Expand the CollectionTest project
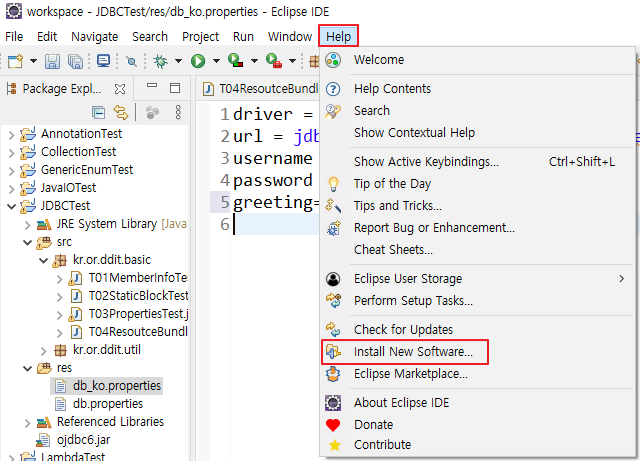The width and height of the screenshot is (640, 461). 11,153
